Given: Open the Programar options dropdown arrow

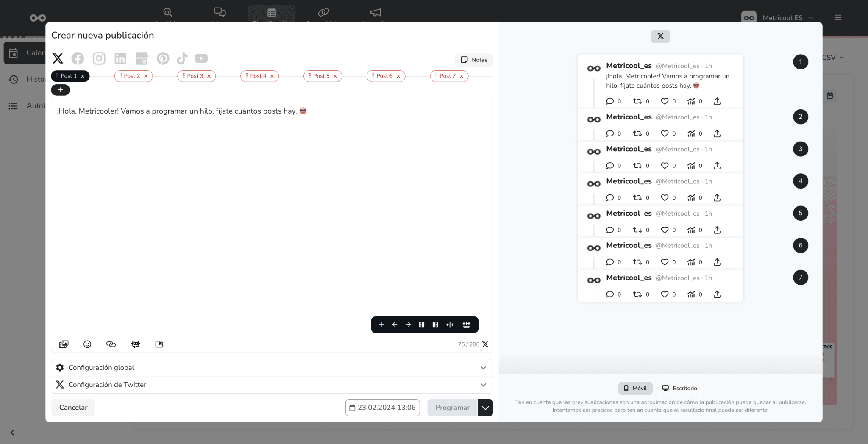Looking at the screenshot, I should click(x=485, y=407).
